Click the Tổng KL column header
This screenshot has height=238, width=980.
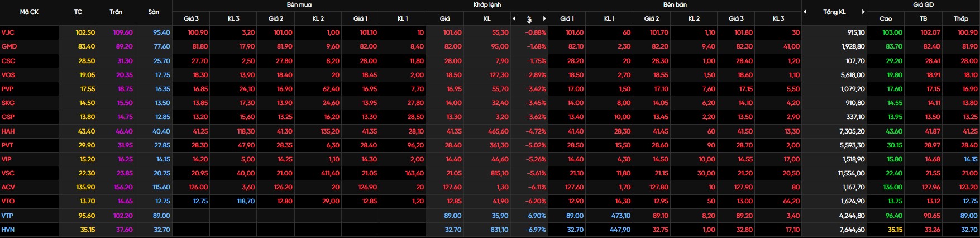tap(834, 12)
